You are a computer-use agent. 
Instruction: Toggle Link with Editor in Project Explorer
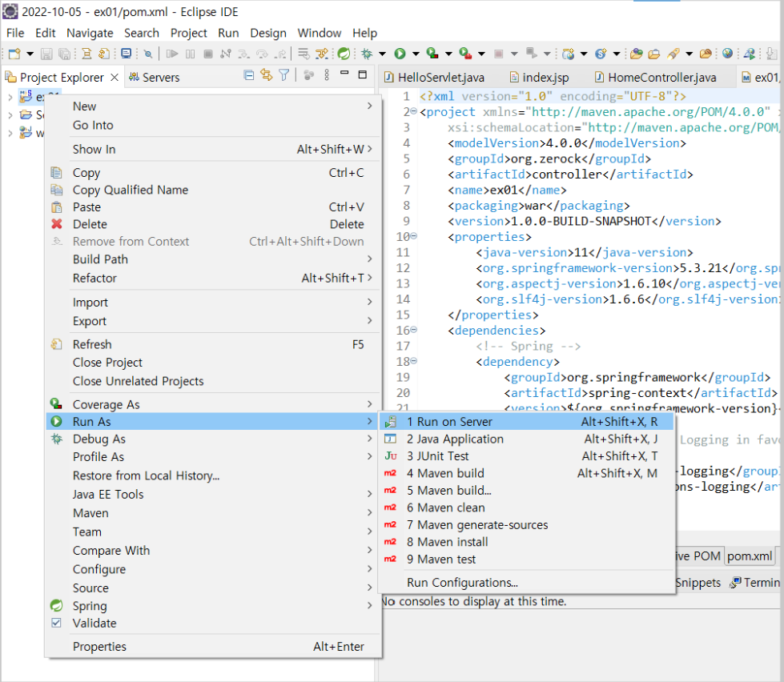pyautogui.click(x=267, y=75)
